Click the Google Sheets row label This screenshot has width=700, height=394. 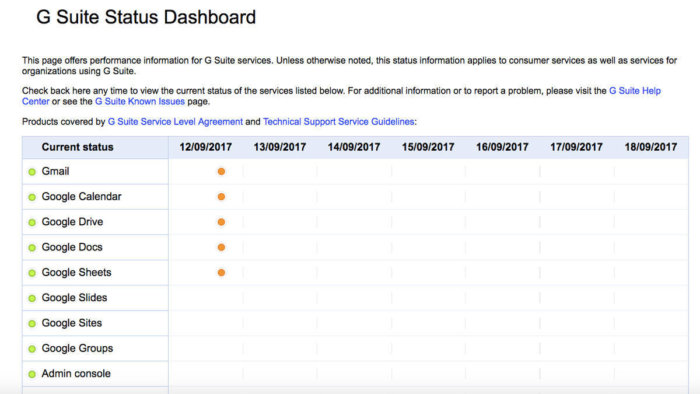pyautogui.click(x=76, y=272)
